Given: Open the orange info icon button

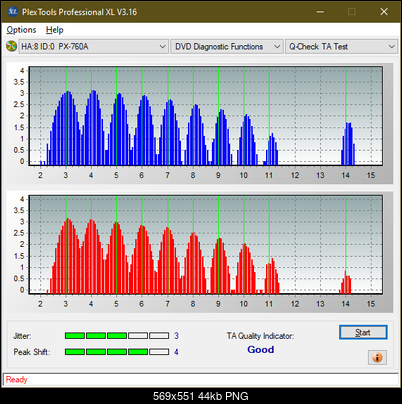Looking at the screenshot, I should click(377, 357).
